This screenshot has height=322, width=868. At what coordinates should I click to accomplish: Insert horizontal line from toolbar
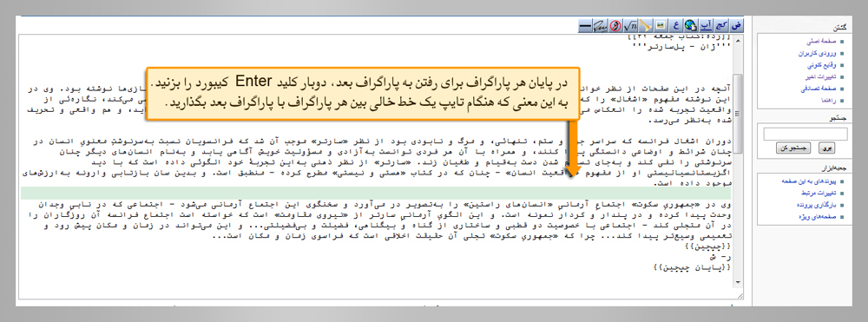click(585, 25)
